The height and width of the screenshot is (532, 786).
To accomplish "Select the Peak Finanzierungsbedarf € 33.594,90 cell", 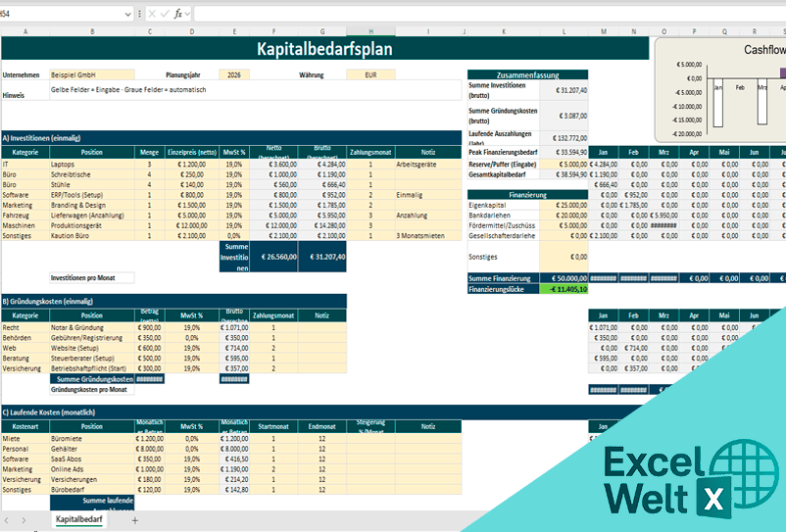I will pos(564,152).
